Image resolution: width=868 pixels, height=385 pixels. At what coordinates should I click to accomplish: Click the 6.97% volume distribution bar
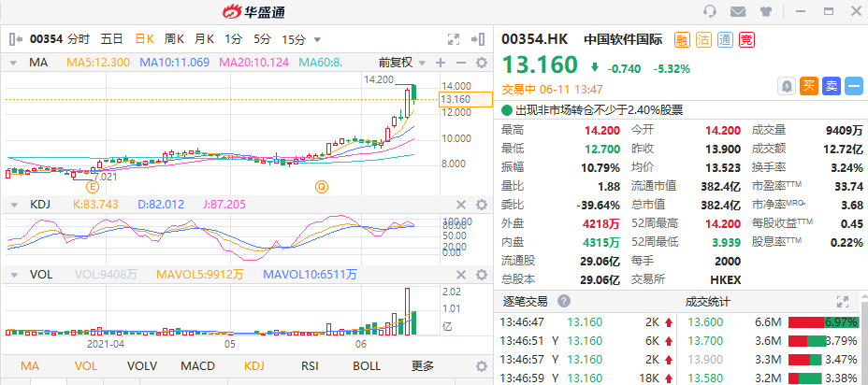point(824,321)
